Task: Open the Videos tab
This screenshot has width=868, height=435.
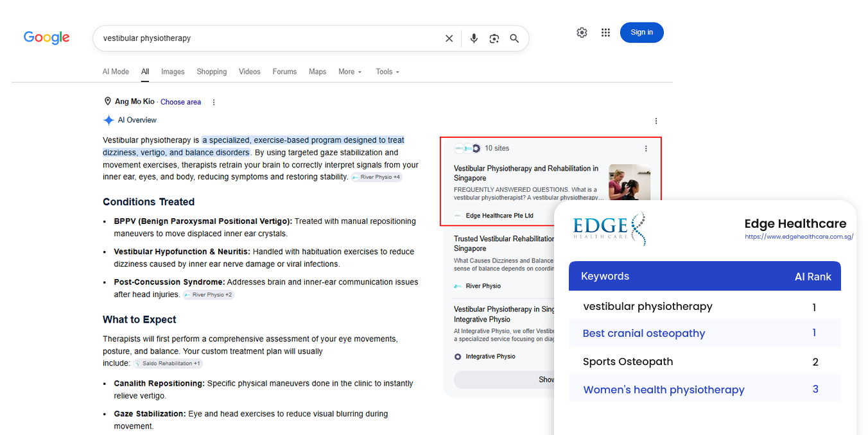Action: [250, 72]
